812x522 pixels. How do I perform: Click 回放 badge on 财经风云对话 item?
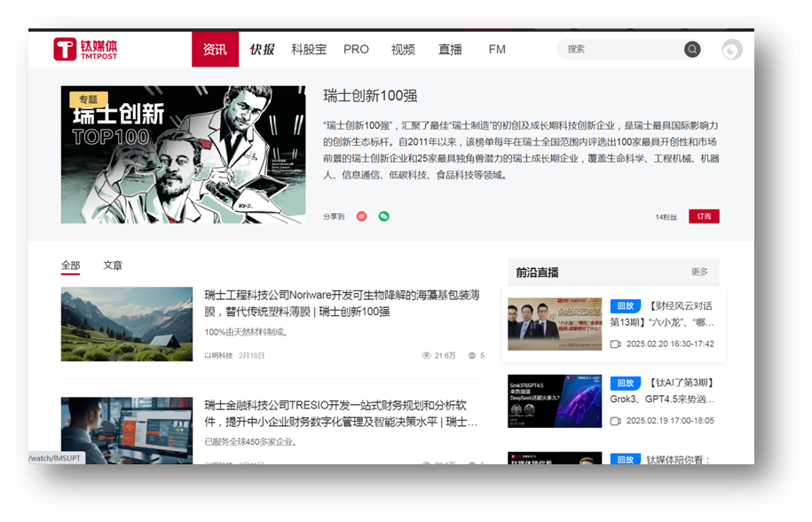coord(626,306)
